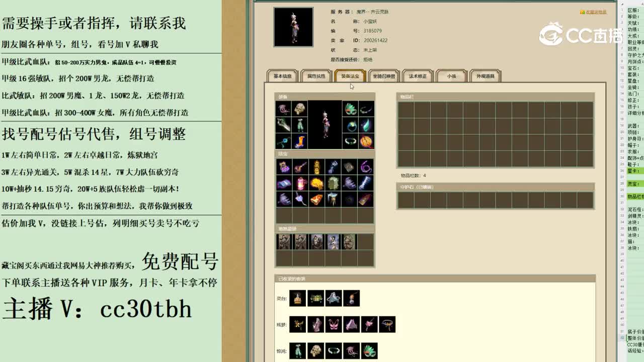644x362 pixels.
Task: Select the green mirror talisman
Action: [333, 183]
